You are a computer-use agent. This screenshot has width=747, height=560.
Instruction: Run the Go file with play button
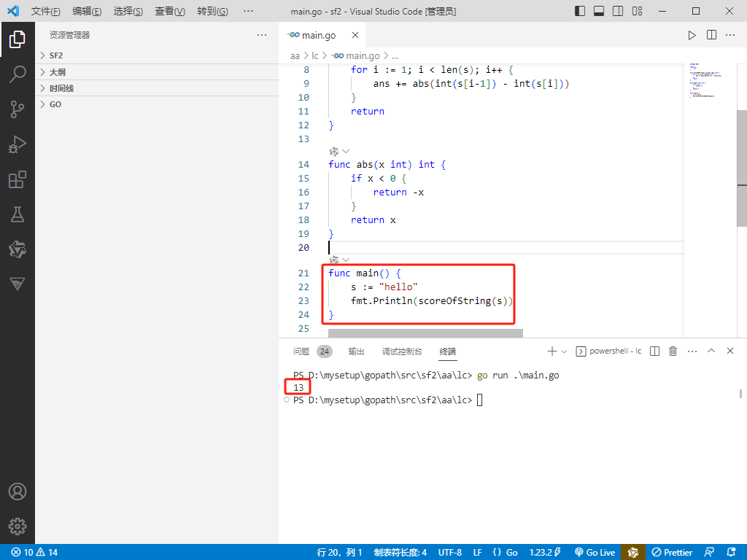692,35
